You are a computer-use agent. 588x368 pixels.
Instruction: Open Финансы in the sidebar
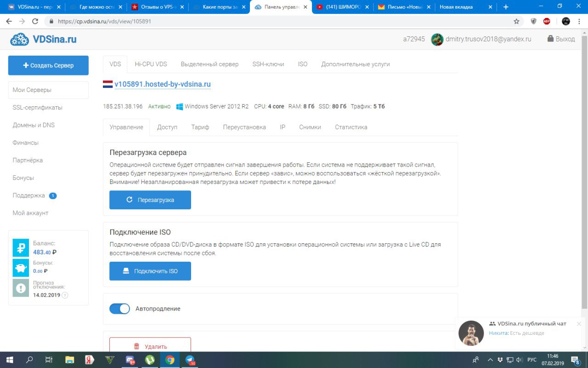click(26, 143)
